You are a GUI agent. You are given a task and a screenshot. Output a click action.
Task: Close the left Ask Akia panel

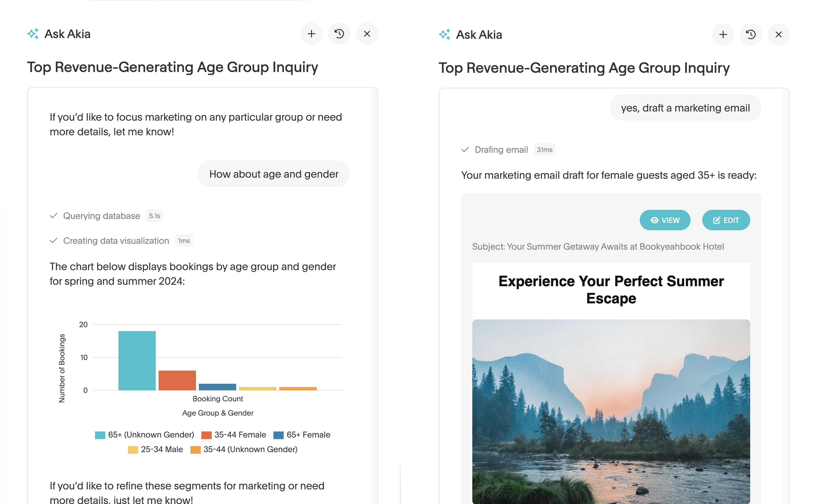367,34
